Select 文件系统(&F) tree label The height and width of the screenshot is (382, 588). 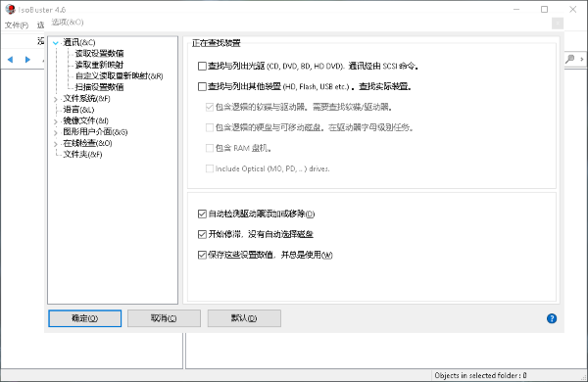86,98
